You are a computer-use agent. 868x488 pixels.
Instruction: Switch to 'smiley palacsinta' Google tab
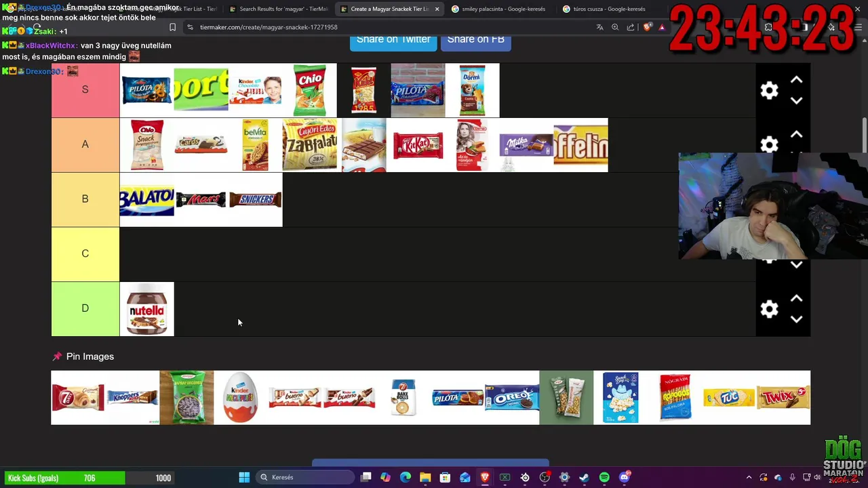click(x=498, y=9)
